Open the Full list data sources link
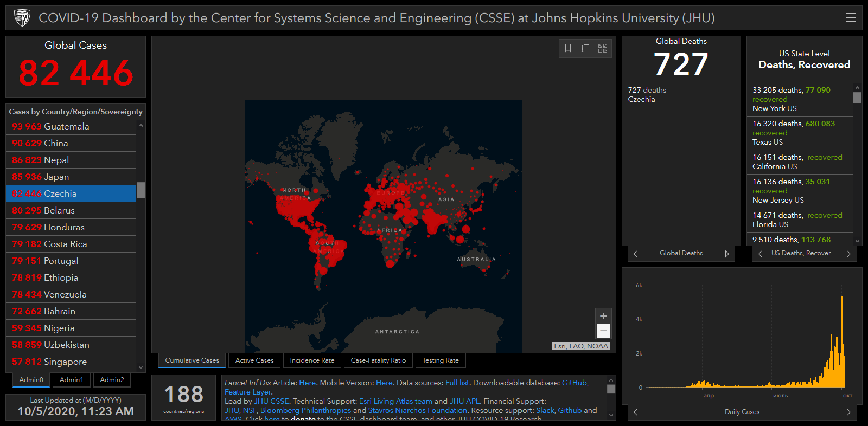The height and width of the screenshot is (426, 868). click(457, 383)
